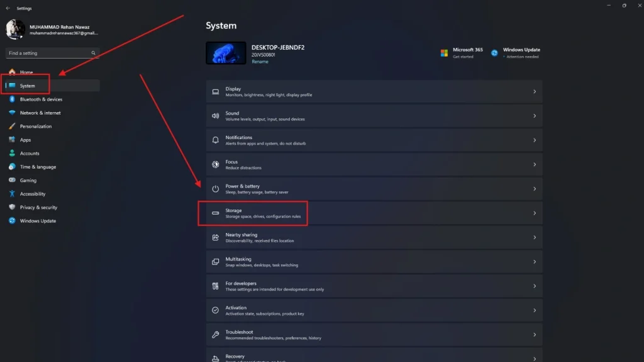Click the Power & battery icon

tap(215, 189)
